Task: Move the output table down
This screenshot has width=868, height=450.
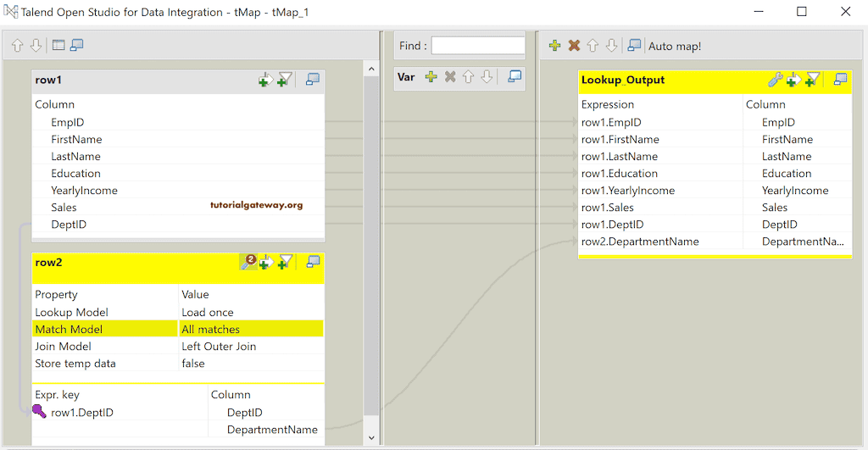Action: [611, 46]
